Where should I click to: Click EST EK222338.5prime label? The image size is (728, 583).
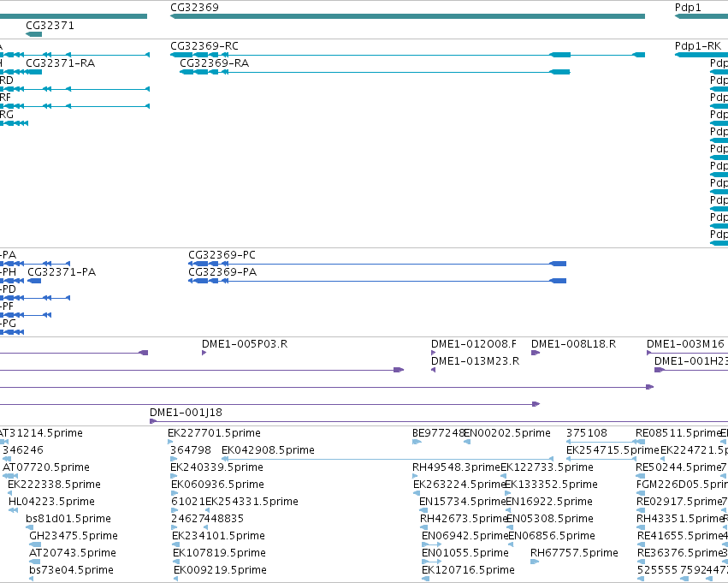click(x=54, y=485)
